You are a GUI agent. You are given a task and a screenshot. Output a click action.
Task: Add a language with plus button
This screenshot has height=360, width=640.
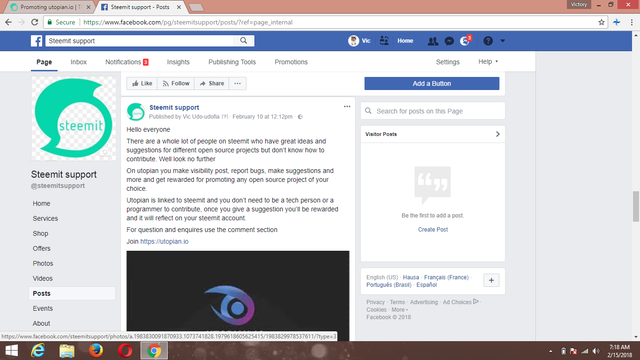(491, 280)
